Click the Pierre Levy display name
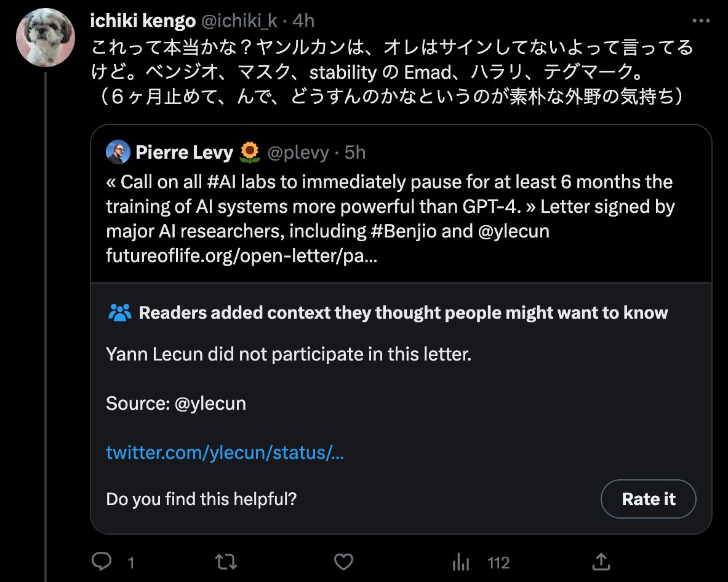Image resolution: width=728 pixels, height=582 pixels. coord(185,152)
